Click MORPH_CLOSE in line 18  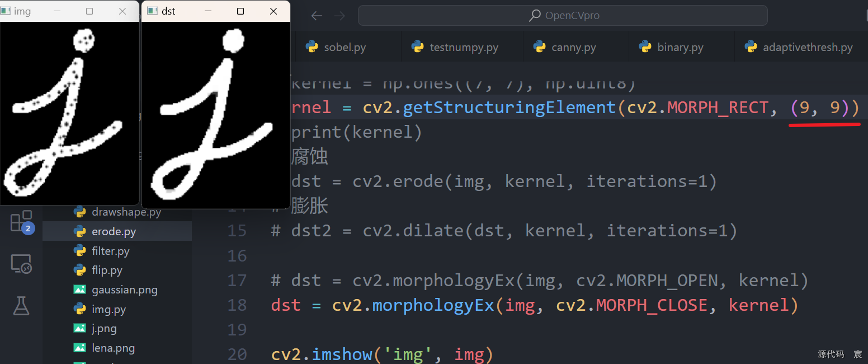[x=652, y=305]
